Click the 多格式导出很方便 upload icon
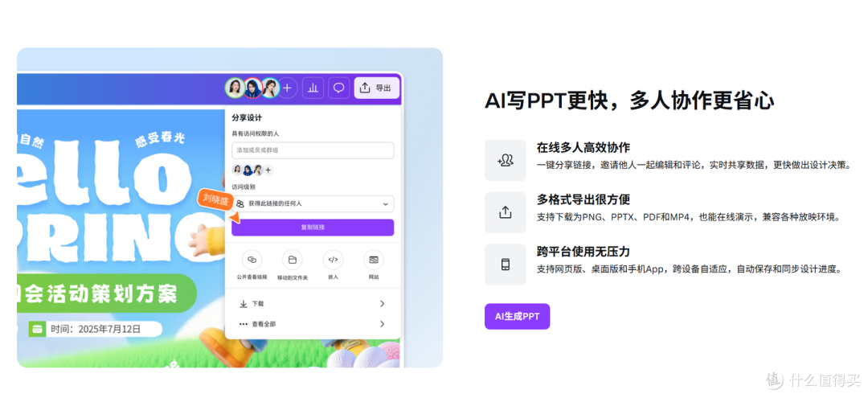Image resolution: width=868 pixels, height=398 pixels. click(x=506, y=212)
